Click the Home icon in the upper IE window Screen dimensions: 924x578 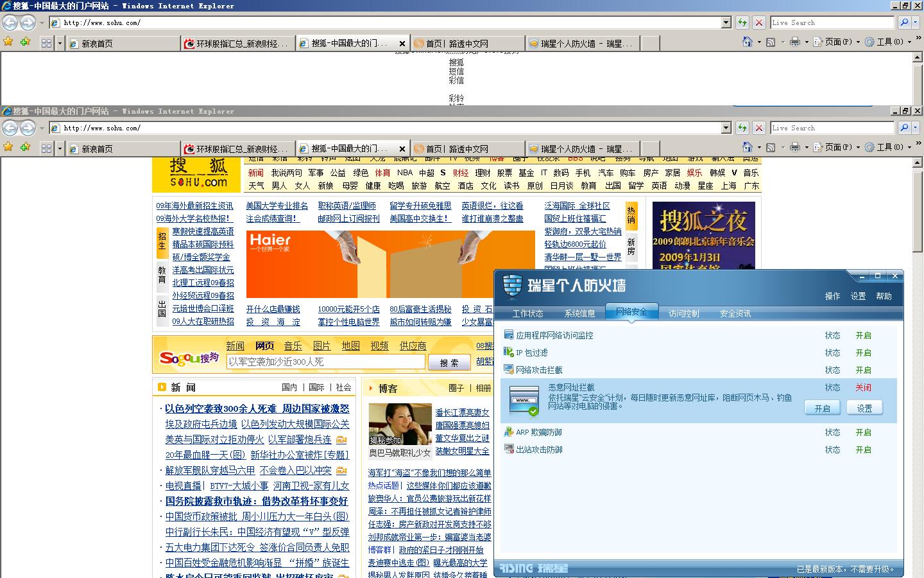[x=747, y=42]
